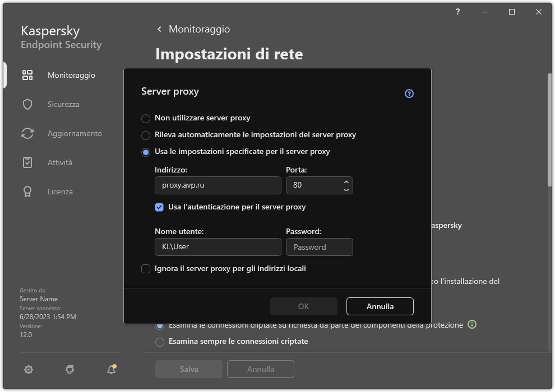Confirm proxy settings with OK
The image size is (555, 392).
point(303,306)
